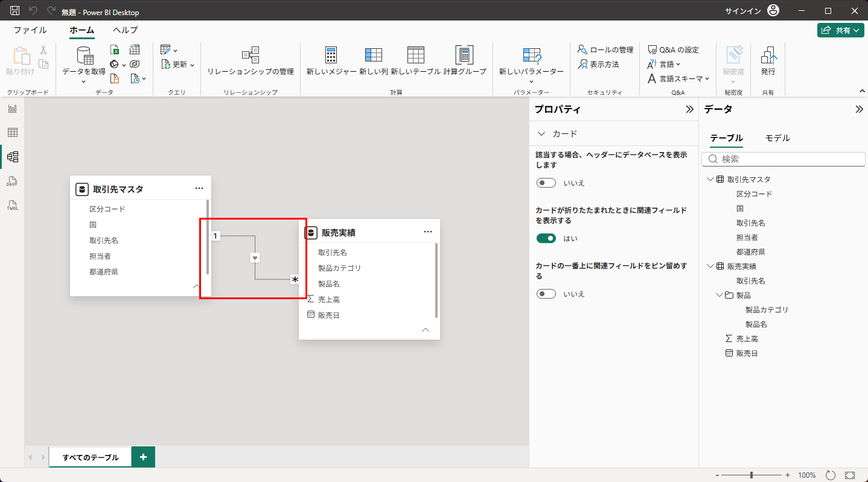Select 売上高 in the 販売実績 card
The image size is (868, 482).
pyautogui.click(x=329, y=299)
